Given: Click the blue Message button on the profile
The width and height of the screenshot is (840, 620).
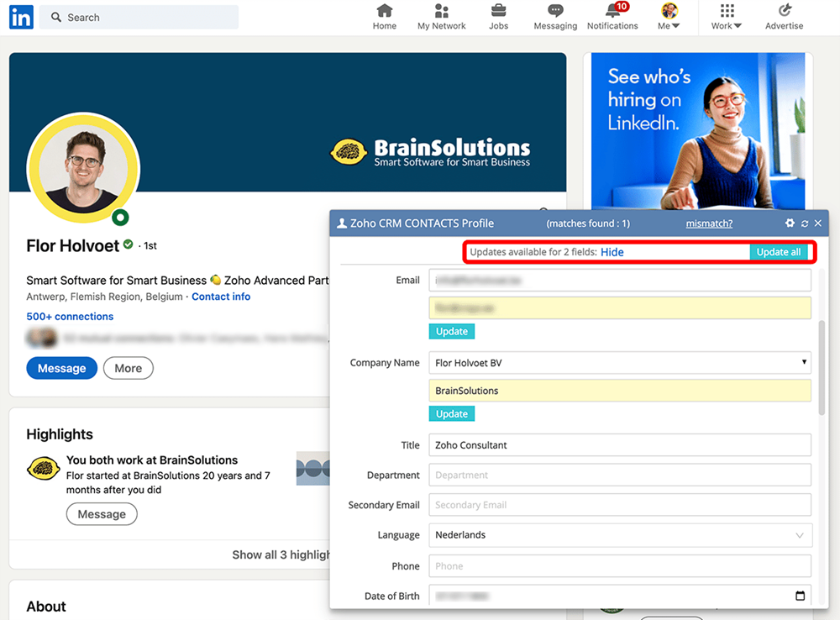Looking at the screenshot, I should pyautogui.click(x=61, y=368).
